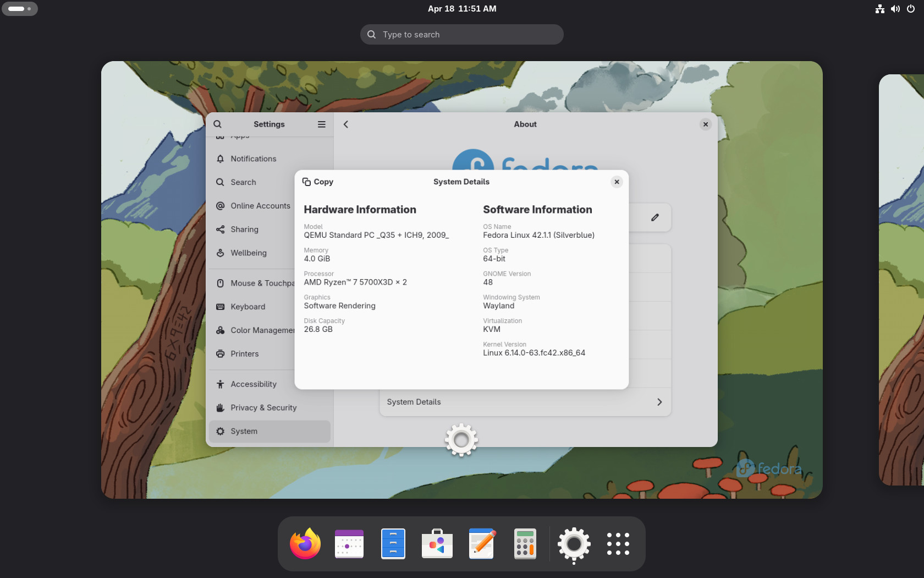924x578 pixels.
Task: Click the 'AMD Ryzen™ 7 5700X3D × 2' processor value
Action: 355,282
